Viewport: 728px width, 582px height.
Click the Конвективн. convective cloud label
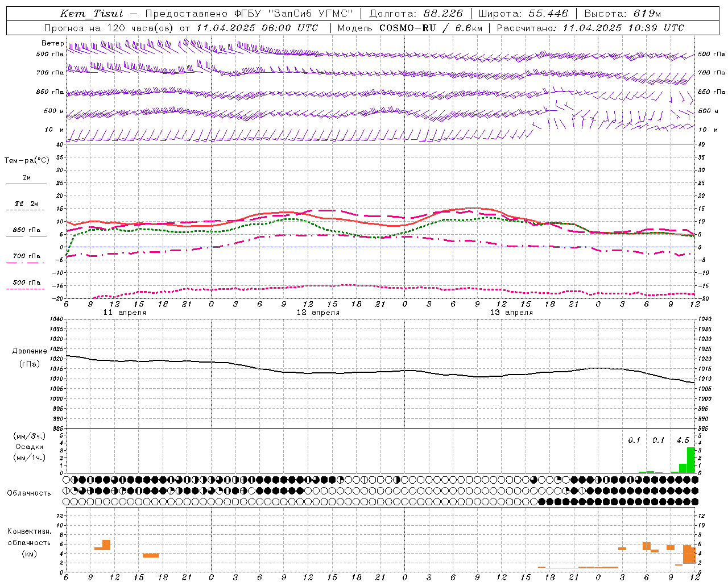click(x=29, y=531)
